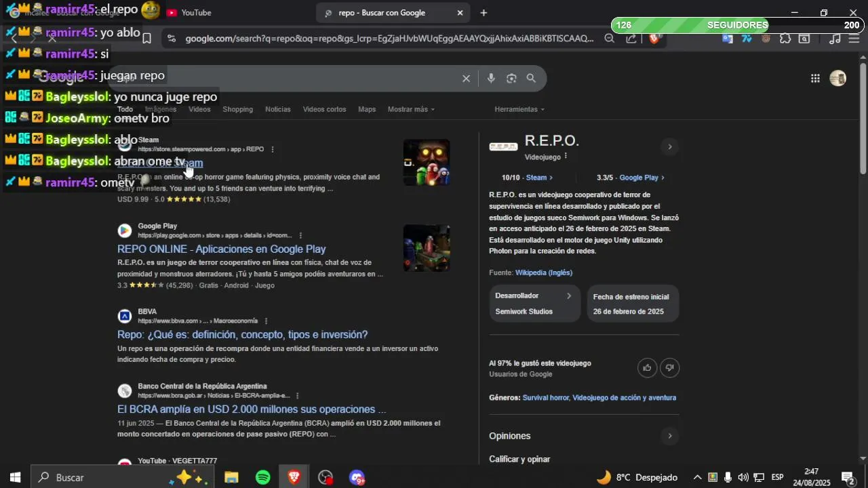Click the Google Play result thumbnail
This screenshot has width=868, height=488.
tap(427, 248)
